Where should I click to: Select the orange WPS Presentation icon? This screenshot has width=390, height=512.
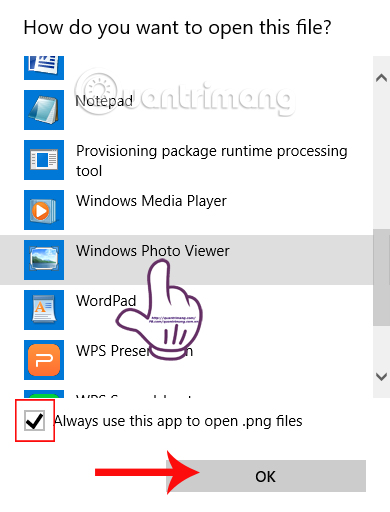44,360
